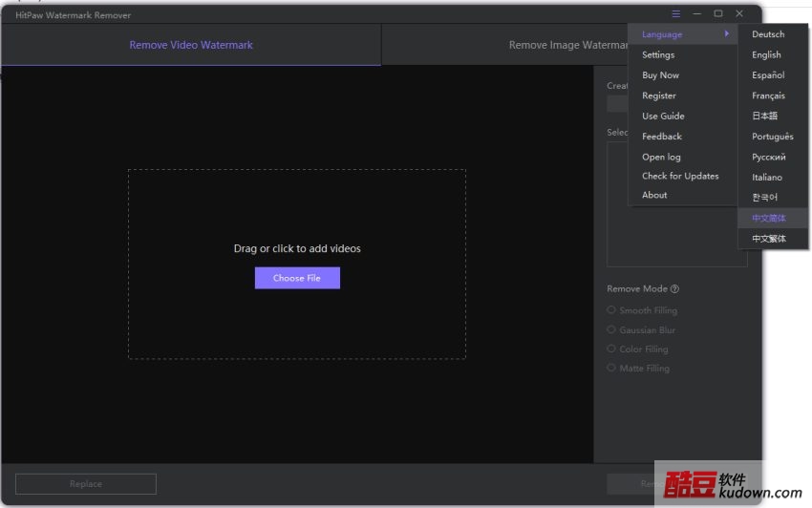812x508 pixels.
Task: Open the hamburger menu icon
Action: [x=675, y=14]
